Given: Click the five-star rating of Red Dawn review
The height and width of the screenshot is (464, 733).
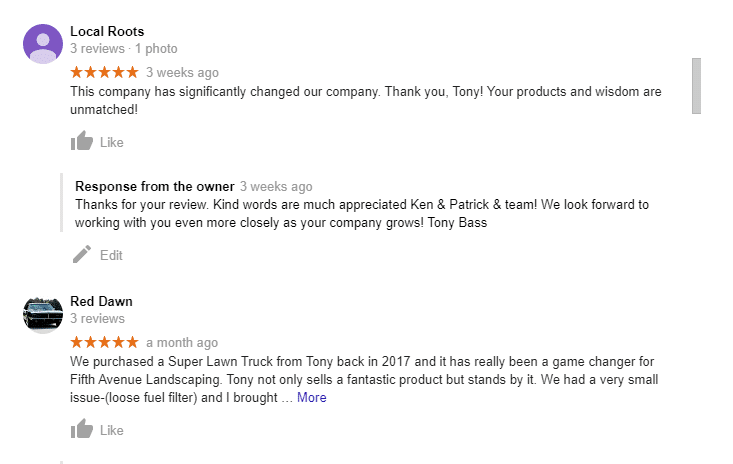Looking at the screenshot, I should tap(105, 342).
